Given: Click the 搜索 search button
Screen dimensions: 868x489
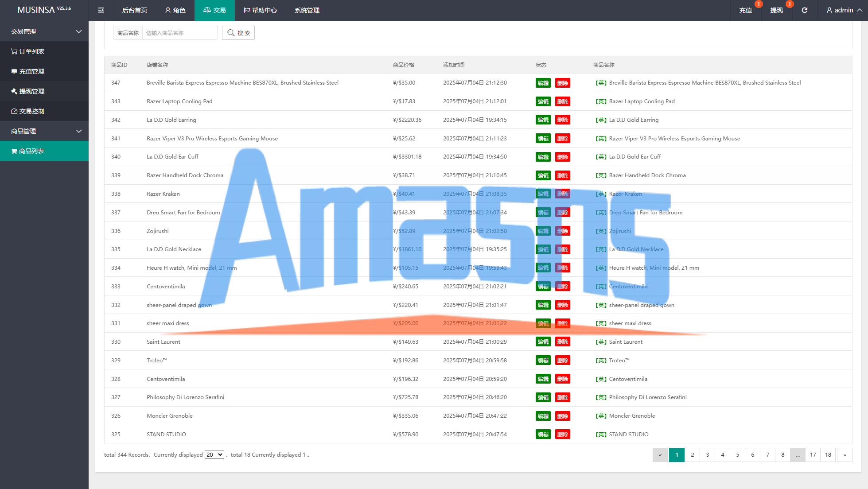Looking at the screenshot, I should [x=238, y=33].
